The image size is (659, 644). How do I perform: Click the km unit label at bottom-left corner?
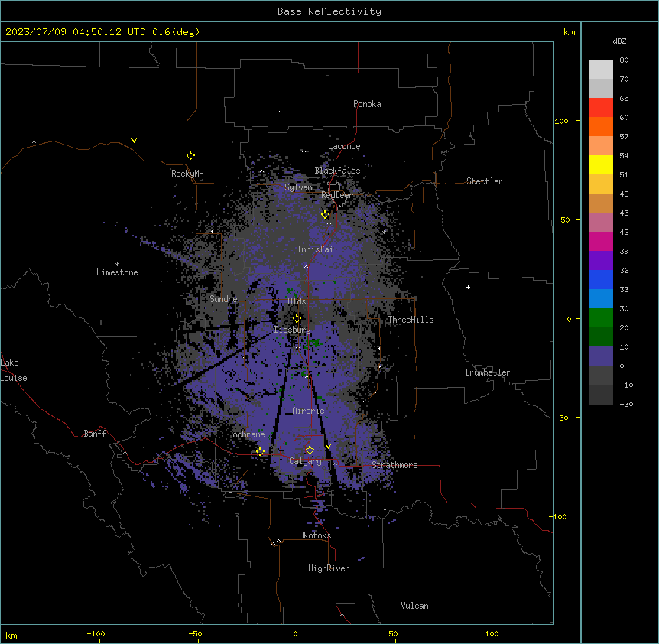coord(11,636)
